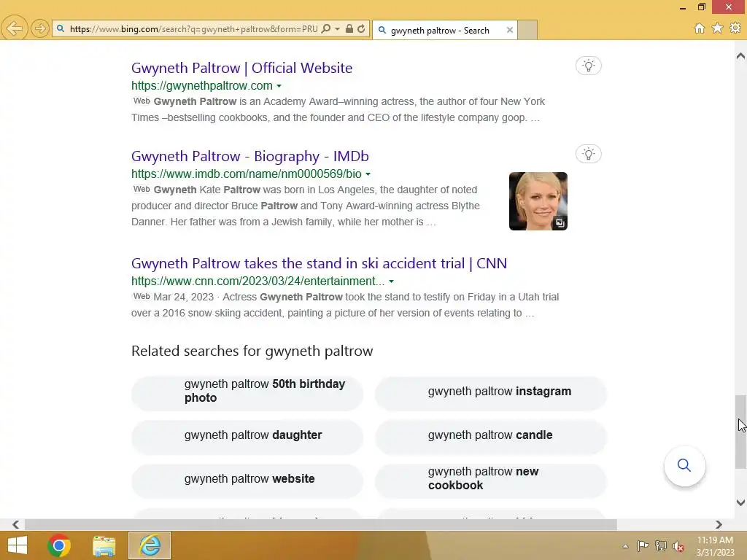Select 'gwyneth paltrow website' related search
The width and height of the screenshot is (747, 560).
[x=247, y=481]
